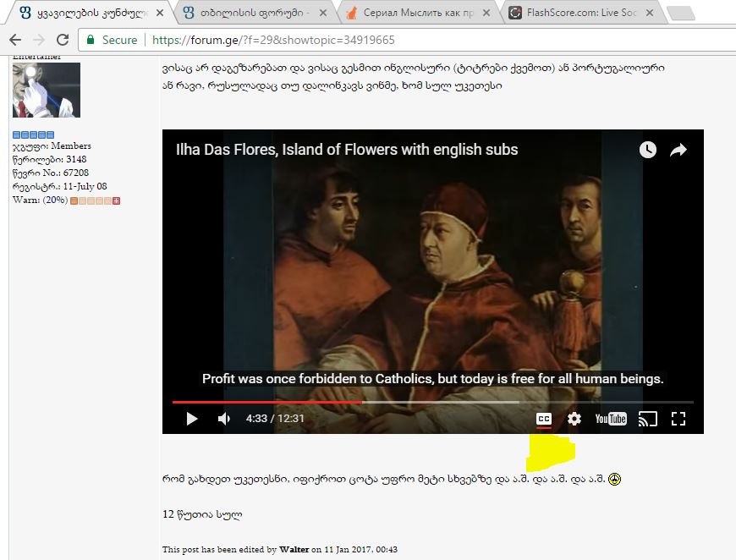Image resolution: width=736 pixels, height=560 pixels.
Task: Share the video with the arrow icon
Action: coord(678,150)
